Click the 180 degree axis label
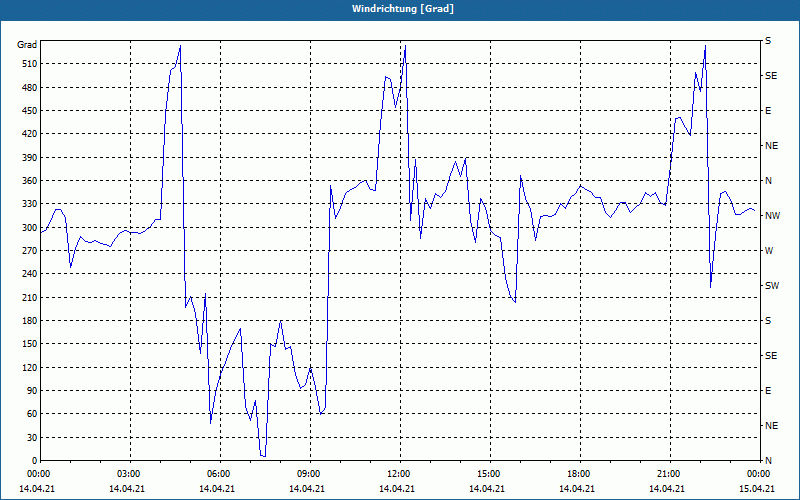Screen dimensions: 800x500 click(30, 321)
